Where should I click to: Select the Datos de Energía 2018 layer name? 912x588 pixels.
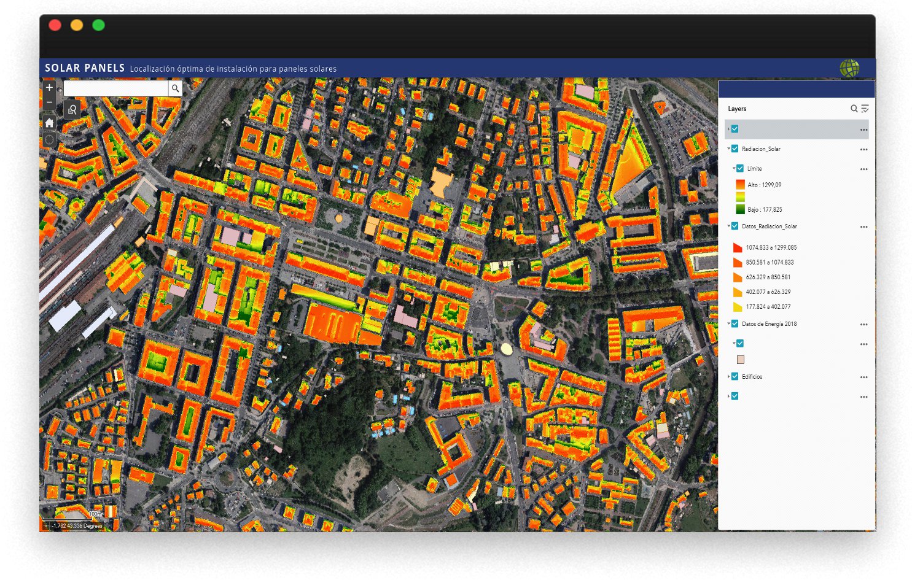coord(769,324)
